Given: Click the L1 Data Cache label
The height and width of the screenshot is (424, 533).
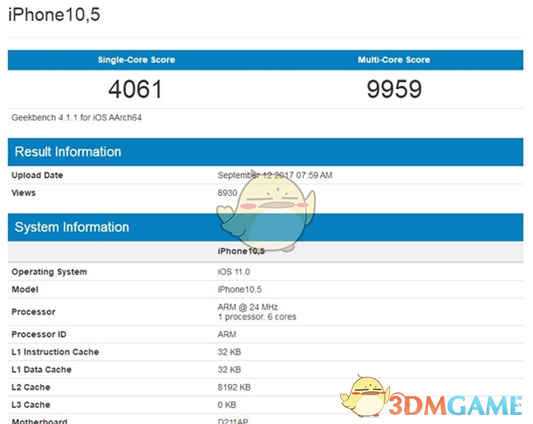Looking at the screenshot, I should coord(41,370).
